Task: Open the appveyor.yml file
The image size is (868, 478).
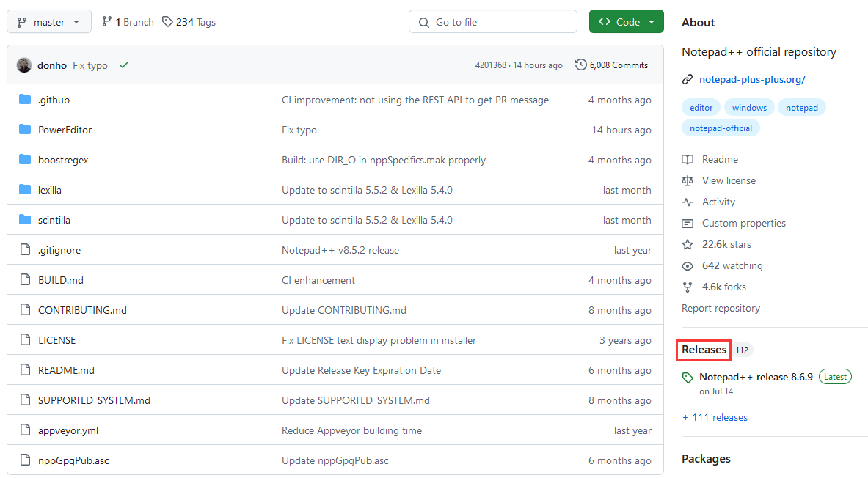Action: [x=68, y=430]
